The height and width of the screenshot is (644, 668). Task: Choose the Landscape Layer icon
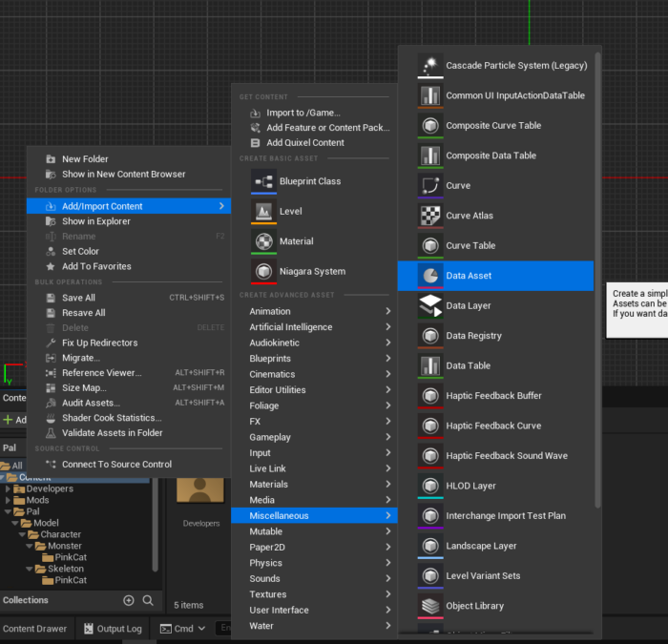tap(430, 546)
